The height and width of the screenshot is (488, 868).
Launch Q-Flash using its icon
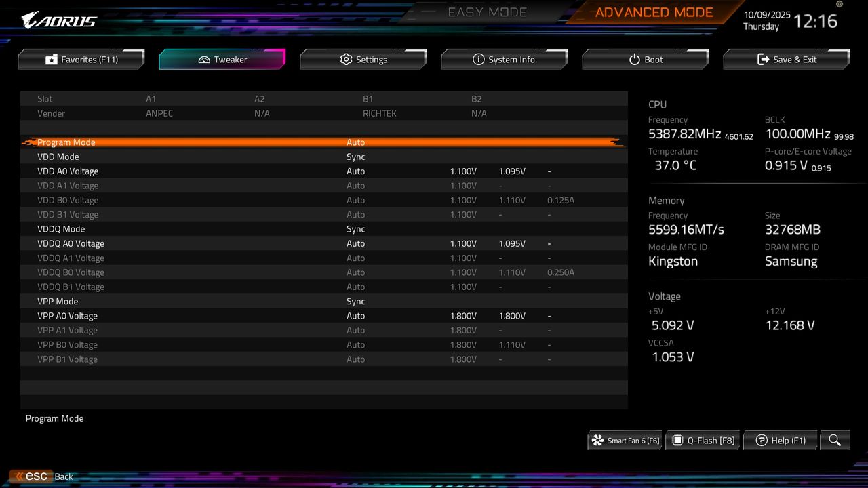tap(677, 440)
